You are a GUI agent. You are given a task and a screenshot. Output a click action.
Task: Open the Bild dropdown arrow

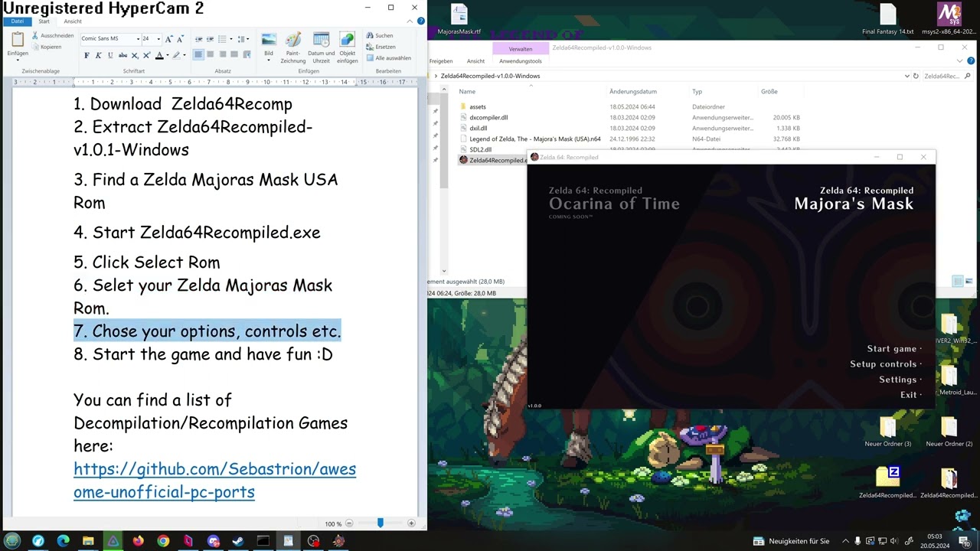(269, 60)
